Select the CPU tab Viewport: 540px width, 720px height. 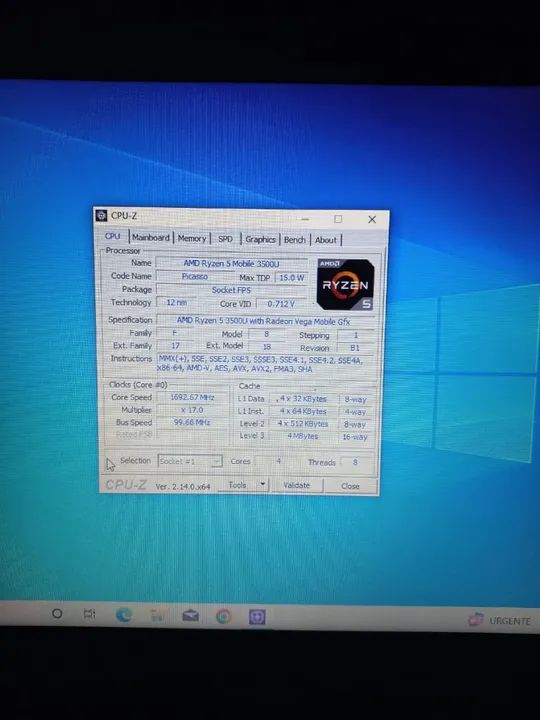click(x=112, y=236)
